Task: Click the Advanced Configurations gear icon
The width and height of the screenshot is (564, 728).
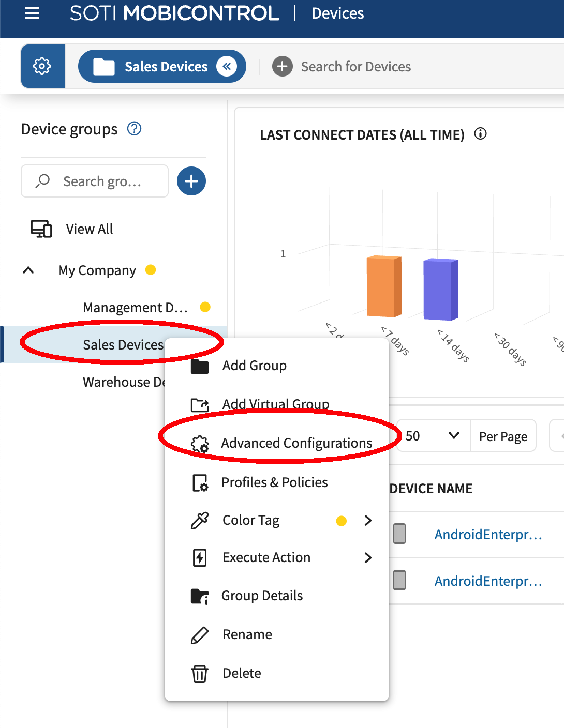Action: coord(200,444)
